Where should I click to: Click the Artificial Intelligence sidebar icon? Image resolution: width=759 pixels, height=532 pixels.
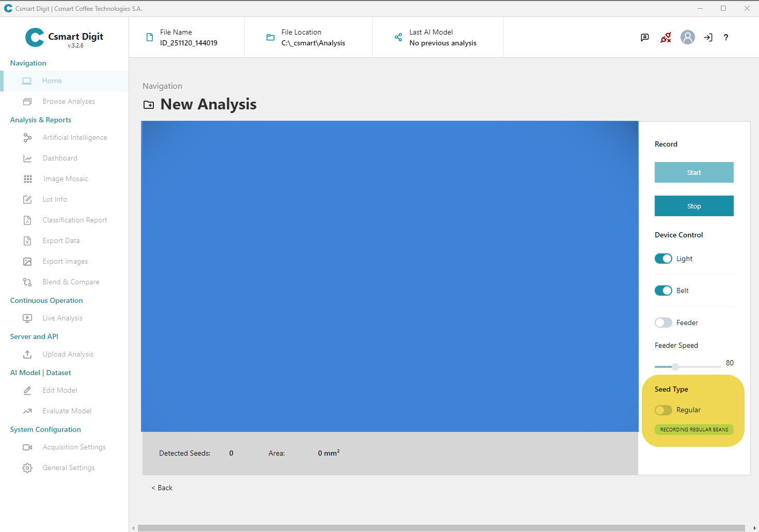27,138
